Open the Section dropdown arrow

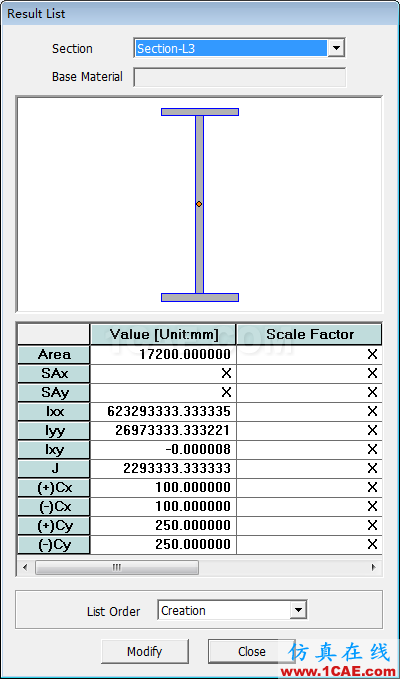(336, 48)
